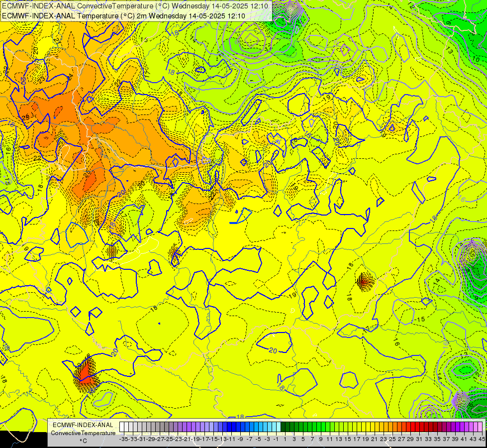Click the legend scale number 23
The height and width of the screenshot is (448, 487).
(x=384, y=439)
